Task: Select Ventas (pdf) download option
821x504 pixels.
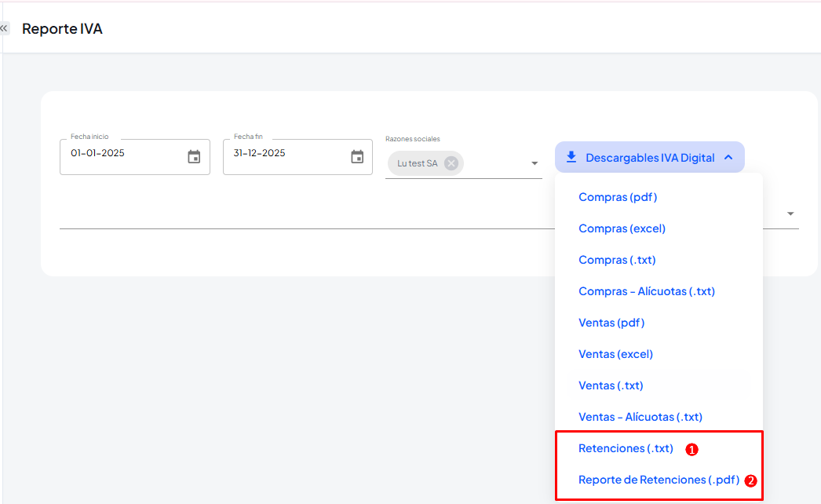Action: tap(611, 323)
